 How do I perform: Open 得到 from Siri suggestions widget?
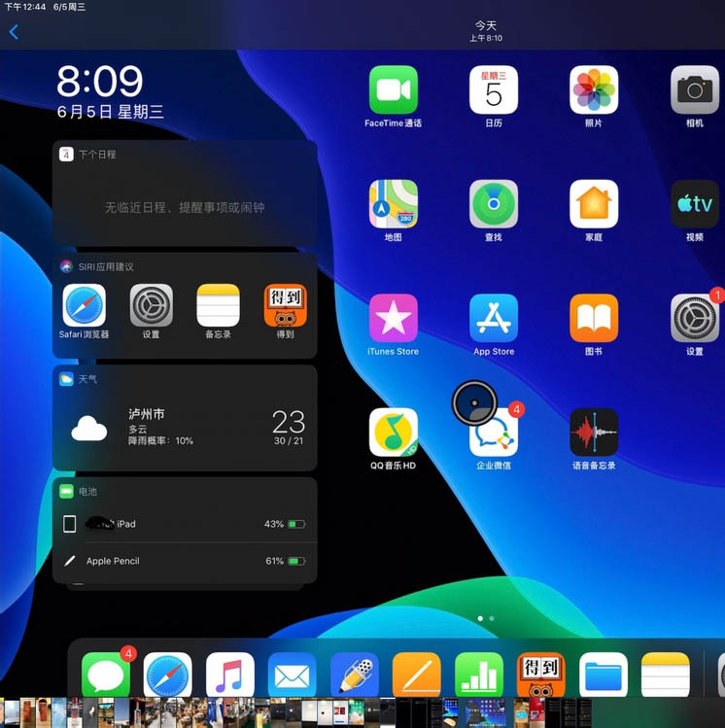tap(286, 305)
